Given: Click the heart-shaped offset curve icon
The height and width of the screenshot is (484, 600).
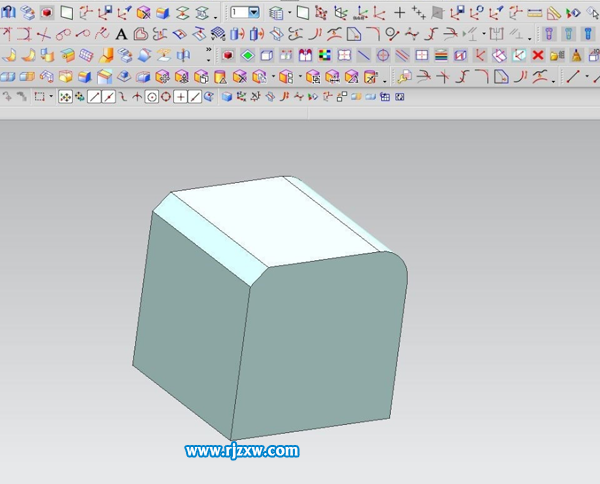Looking at the screenshot, I should (x=140, y=34).
